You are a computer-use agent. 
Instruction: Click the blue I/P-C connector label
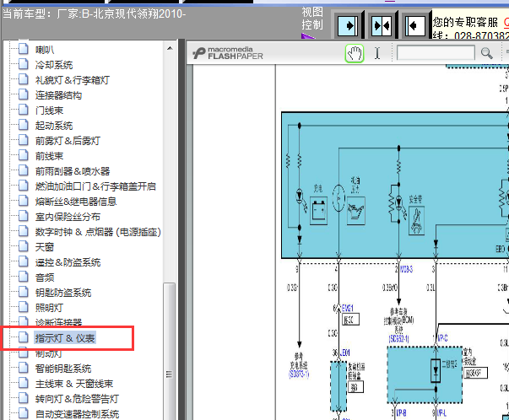443,338
